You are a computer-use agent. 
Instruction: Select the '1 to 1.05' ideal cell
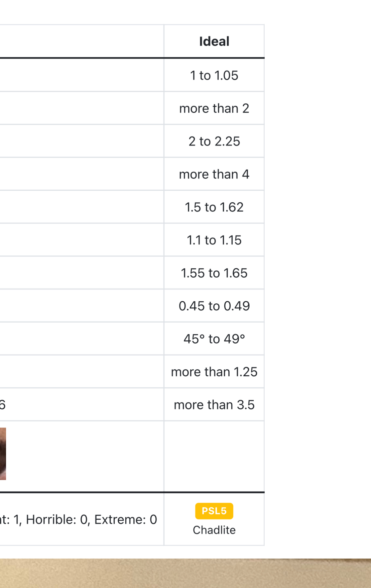pyautogui.click(x=214, y=76)
